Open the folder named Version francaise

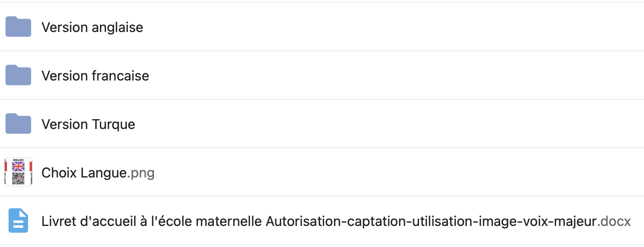[95, 76]
